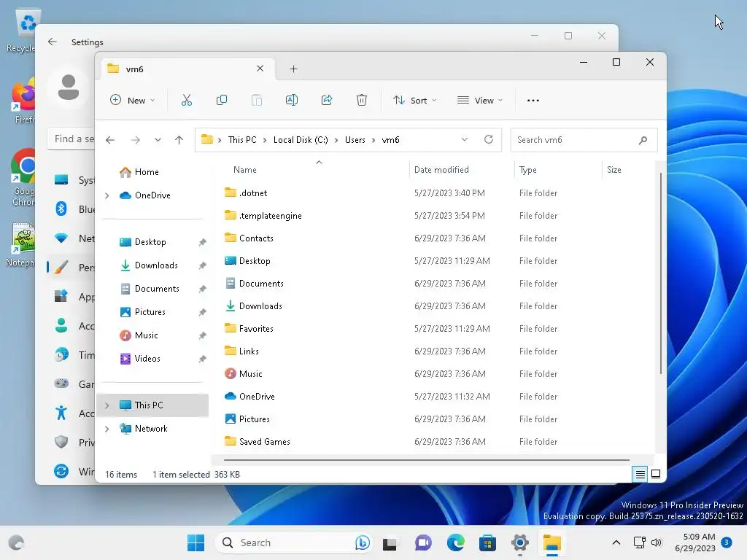Select the .dotnet folder

(x=253, y=192)
